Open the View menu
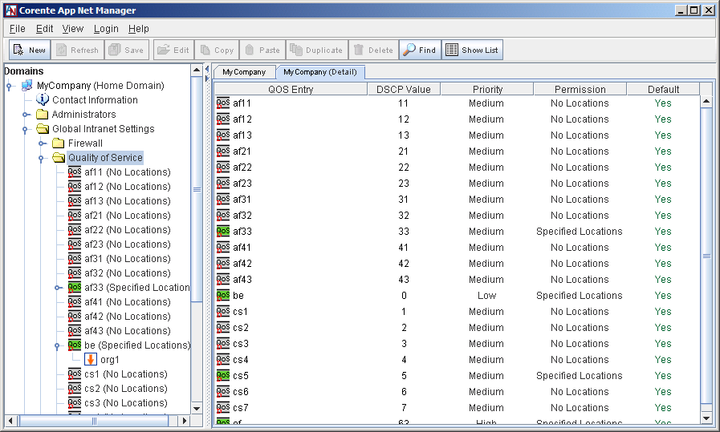 coord(73,28)
